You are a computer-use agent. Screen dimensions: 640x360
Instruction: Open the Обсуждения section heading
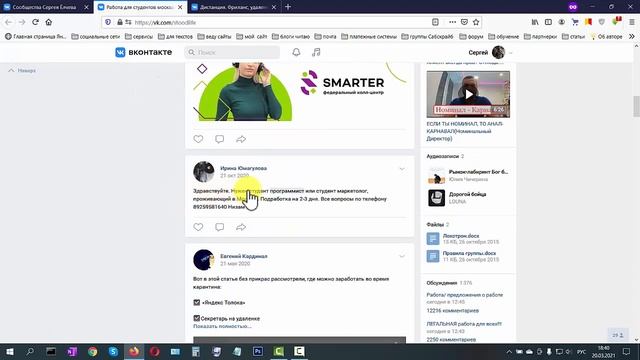442,283
